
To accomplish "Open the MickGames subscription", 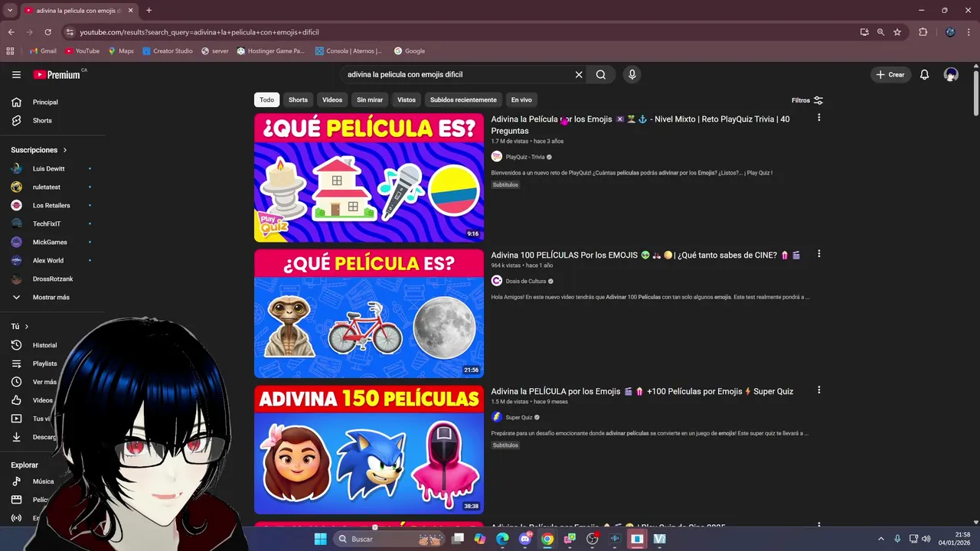I will pyautogui.click(x=51, y=242).
